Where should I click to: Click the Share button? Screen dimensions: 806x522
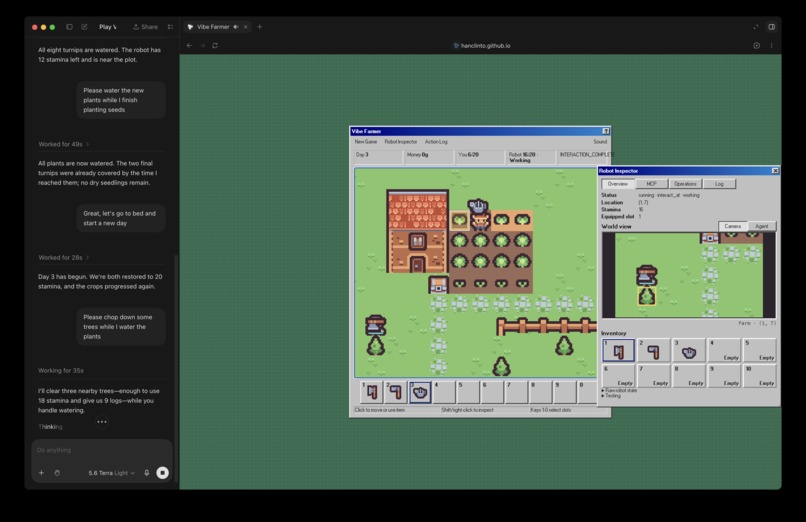coord(145,27)
